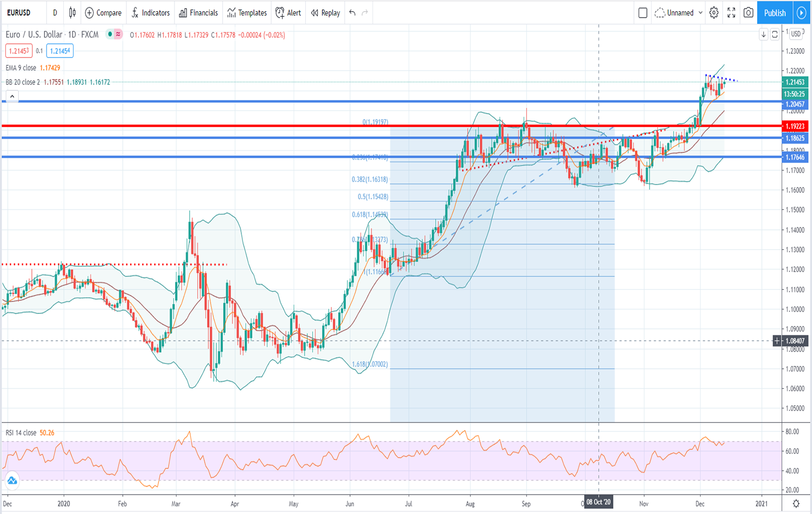The image size is (812, 514).
Task: Collapse the indicator legend with the chevron
Action: (11, 96)
